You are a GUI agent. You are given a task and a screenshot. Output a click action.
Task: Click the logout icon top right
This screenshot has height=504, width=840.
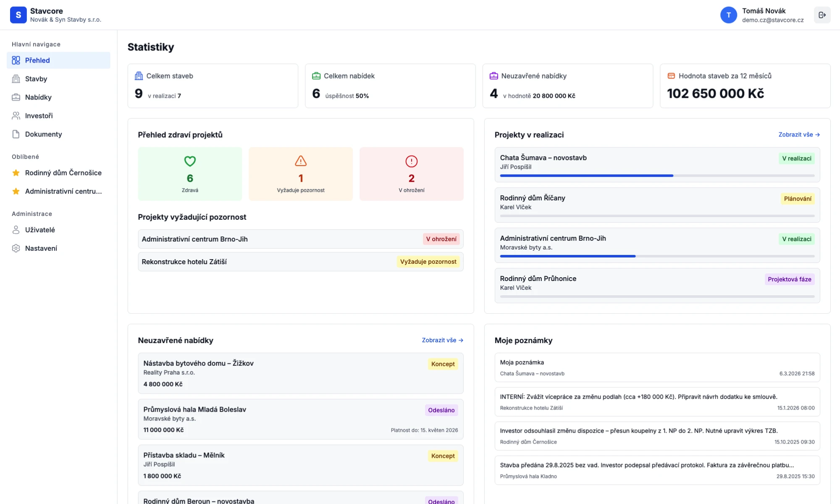coord(822,15)
